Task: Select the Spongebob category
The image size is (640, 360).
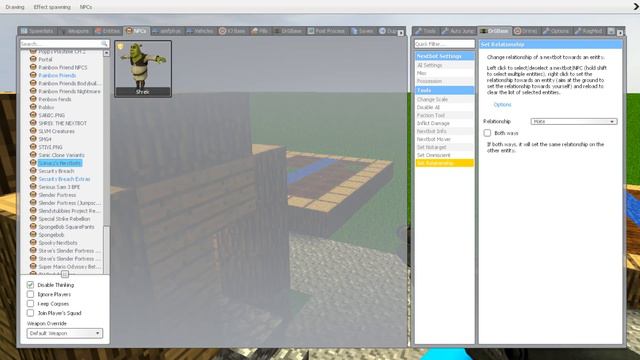Action: (x=51, y=235)
